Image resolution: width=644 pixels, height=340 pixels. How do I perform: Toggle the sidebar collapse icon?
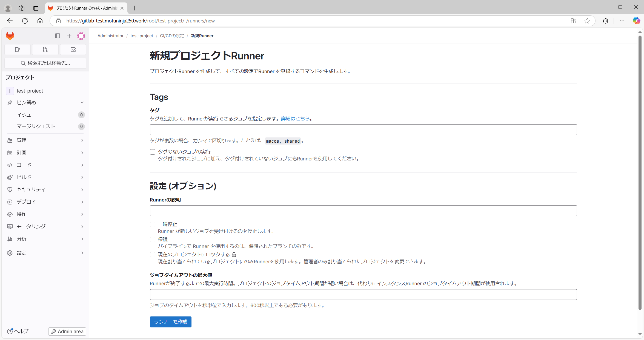(x=58, y=36)
